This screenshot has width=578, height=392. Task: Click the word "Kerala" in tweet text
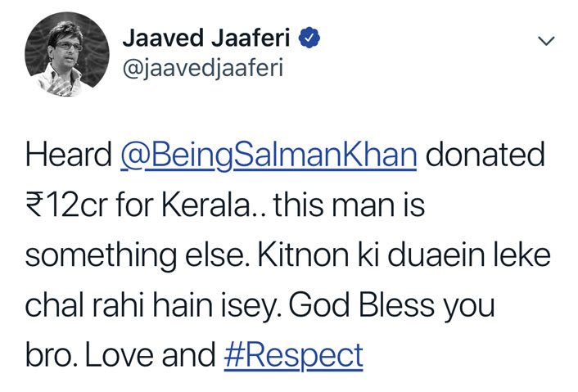tap(206, 205)
